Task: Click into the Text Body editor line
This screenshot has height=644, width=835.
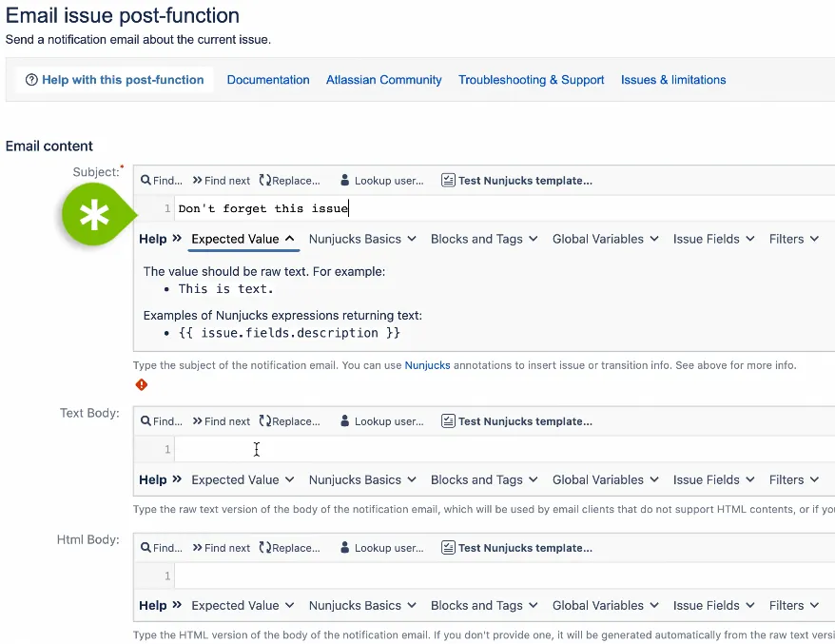Action: (505, 449)
